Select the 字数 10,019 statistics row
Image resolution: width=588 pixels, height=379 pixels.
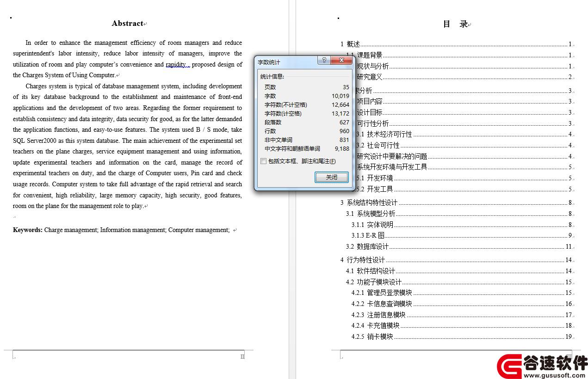307,96
